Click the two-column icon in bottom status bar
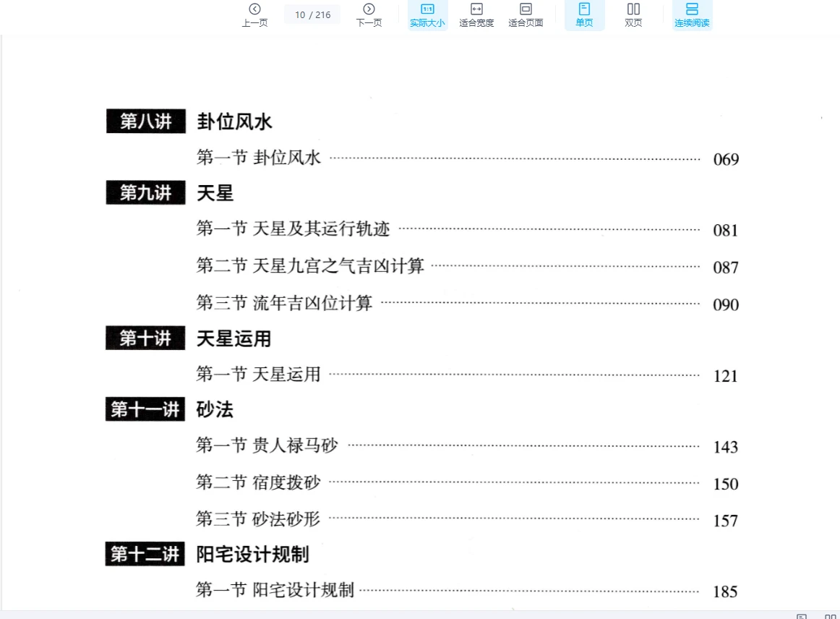 (830, 617)
